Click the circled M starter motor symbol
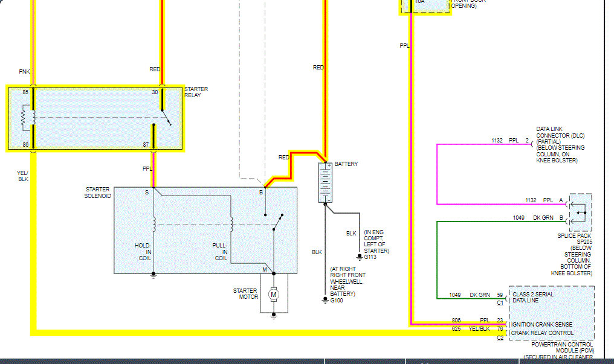 pyautogui.click(x=274, y=295)
